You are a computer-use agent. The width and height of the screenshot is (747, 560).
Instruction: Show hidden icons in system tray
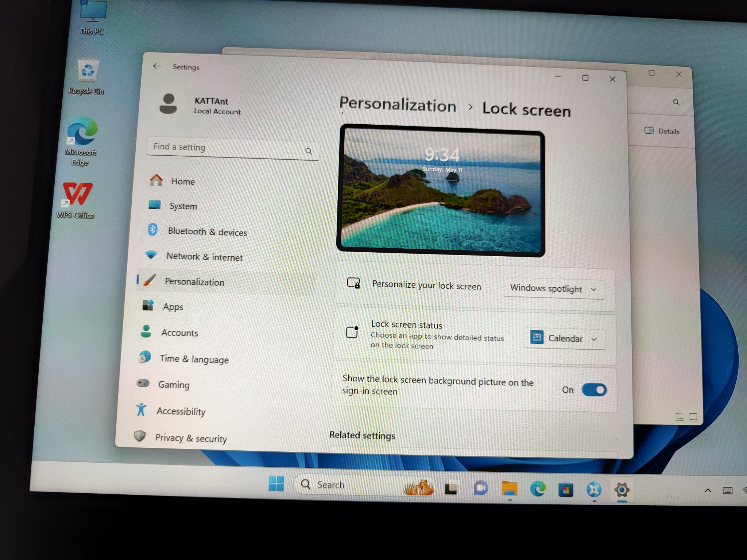(x=708, y=491)
